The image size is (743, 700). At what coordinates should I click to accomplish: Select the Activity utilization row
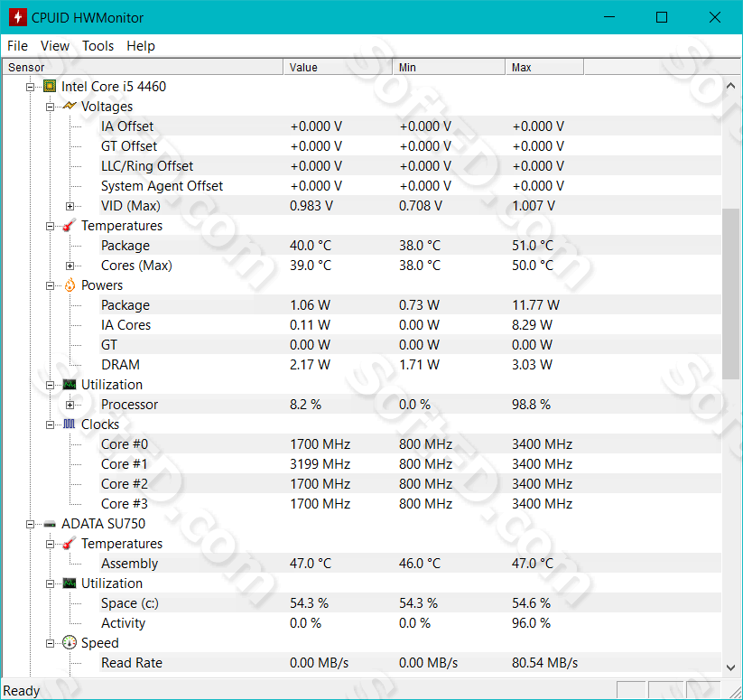tap(411, 622)
